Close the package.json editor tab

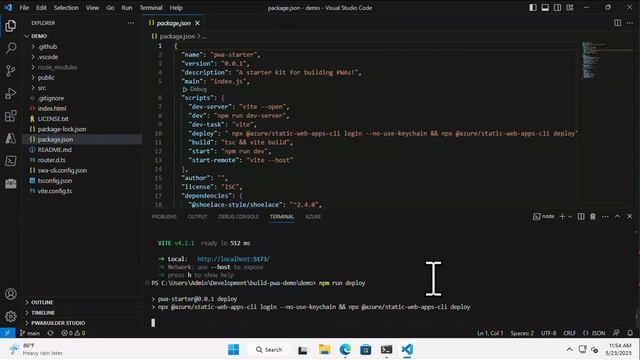[x=198, y=23]
